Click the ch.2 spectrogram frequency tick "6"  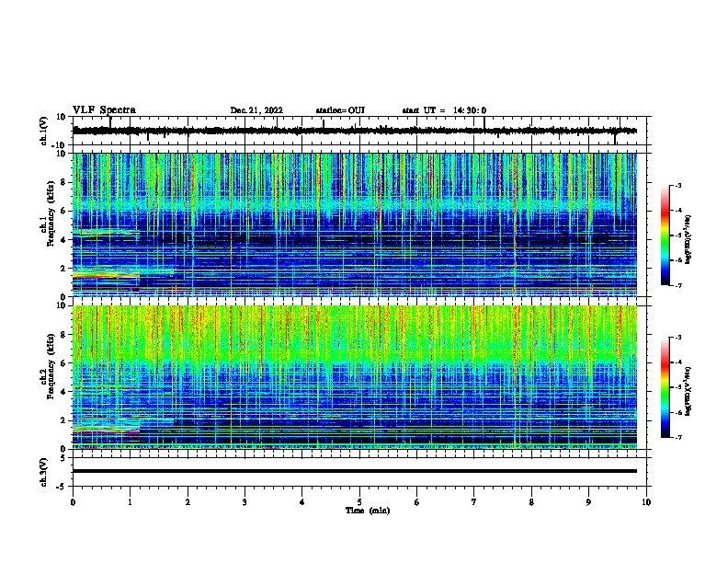pyautogui.click(x=63, y=363)
